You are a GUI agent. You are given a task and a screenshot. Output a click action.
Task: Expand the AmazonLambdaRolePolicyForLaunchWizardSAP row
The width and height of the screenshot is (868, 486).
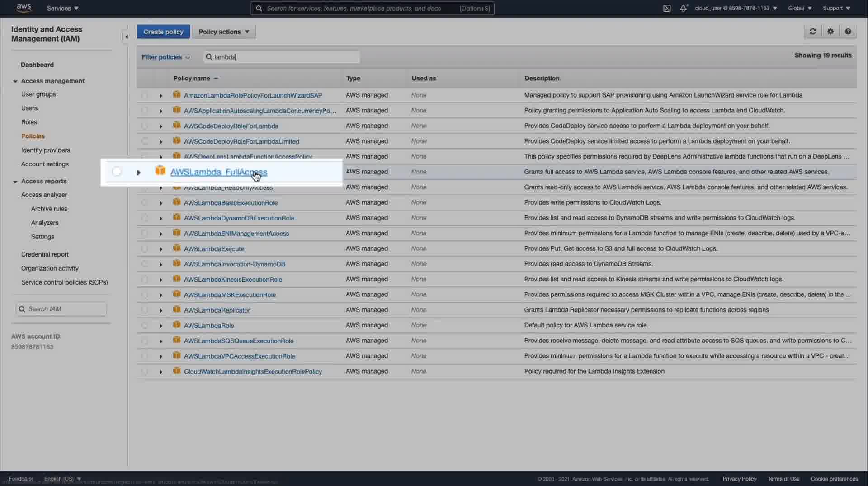click(161, 96)
